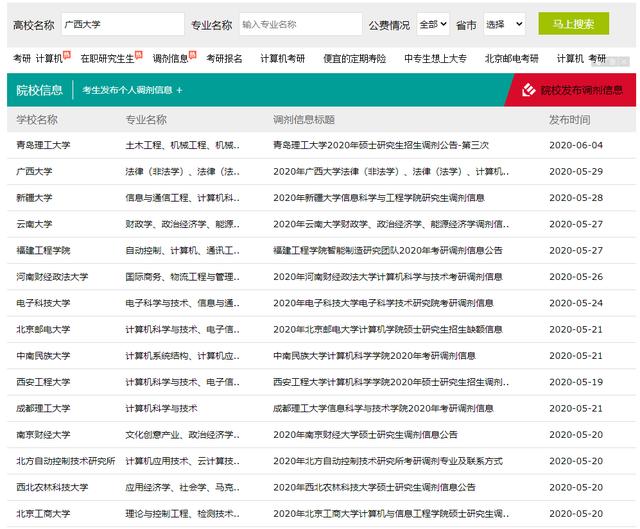
Task: Open the 2020年广西大学法律（非法学） notice
Action: (x=391, y=171)
